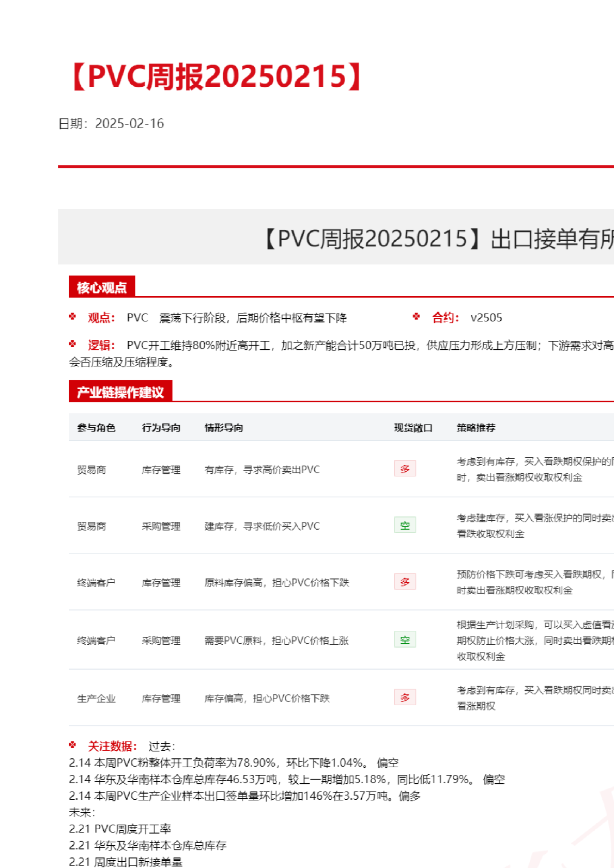
Task: Click the red diamond bullet before 关注数据
Action: point(72,745)
